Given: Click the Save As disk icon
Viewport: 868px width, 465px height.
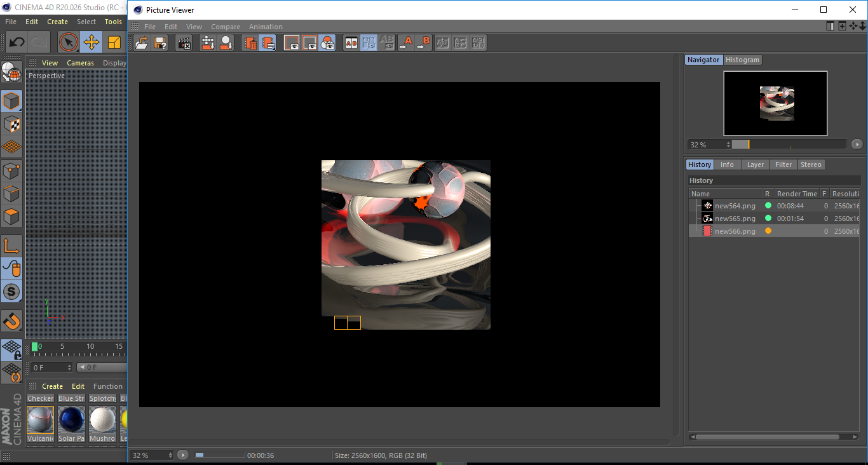Looking at the screenshot, I should coord(160,43).
